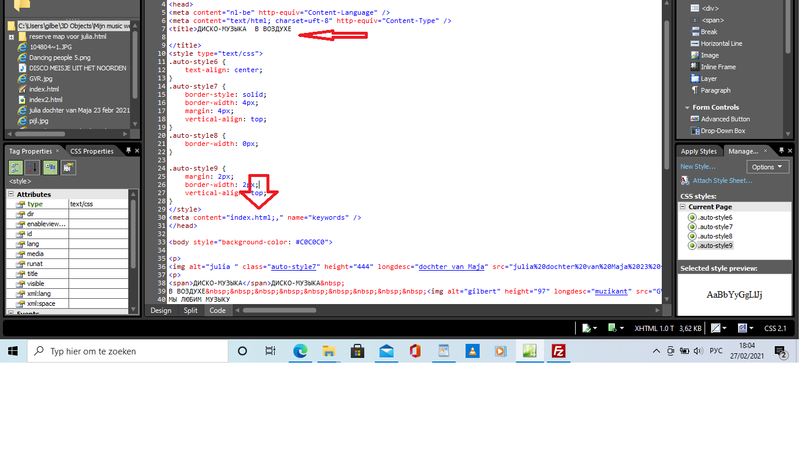
Task: Open the Options dropdown in Apply Styles
Action: click(x=767, y=167)
